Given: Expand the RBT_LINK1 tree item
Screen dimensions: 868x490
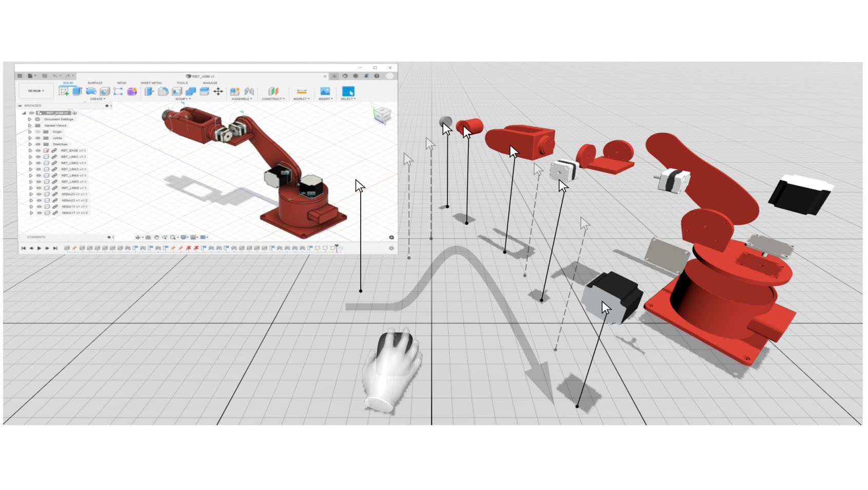Looking at the screenshot, I should [30, 156].
